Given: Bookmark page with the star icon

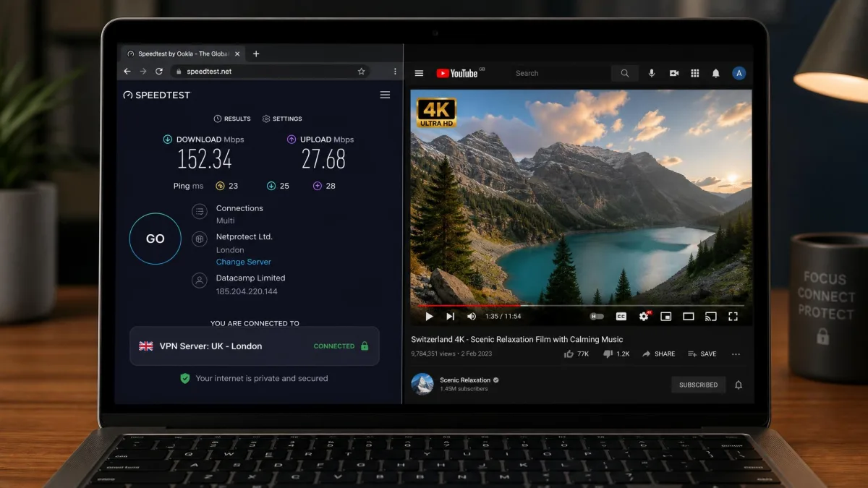Looking at the screenshot, I should (x=361, y=72).
